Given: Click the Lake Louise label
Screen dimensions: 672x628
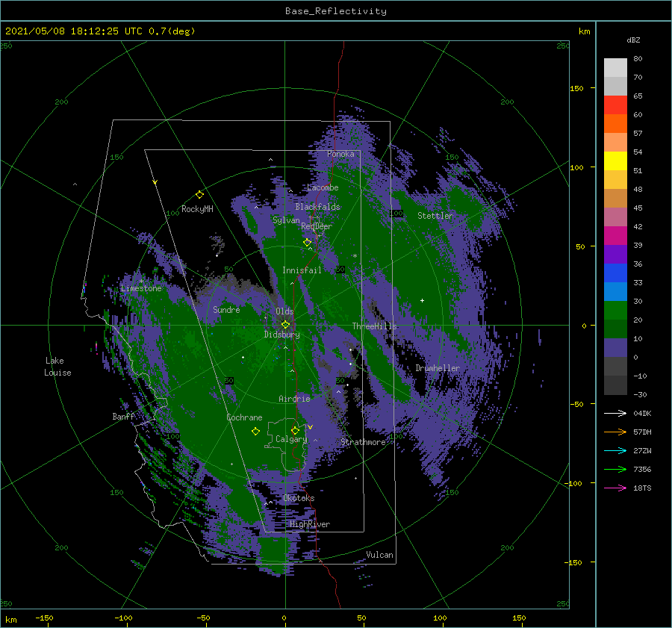Looking at the screenshot, I should point(57,367).
